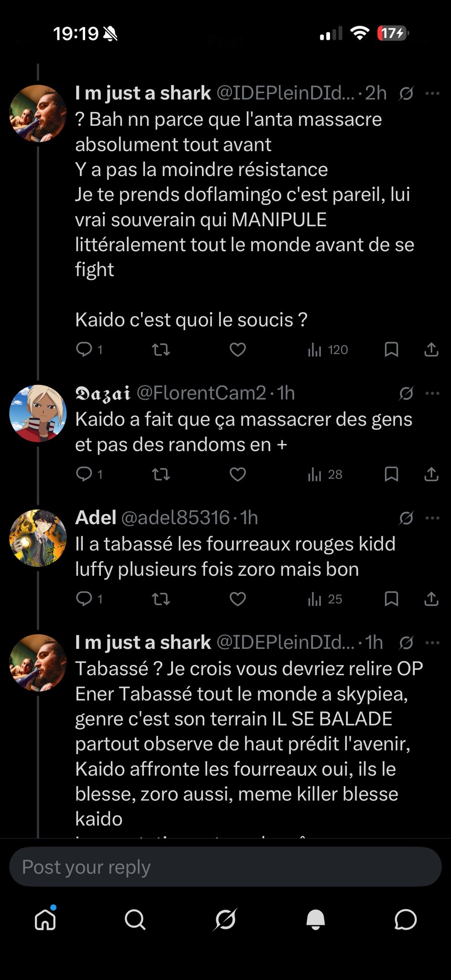451x980 pixels.
Task: Like Adel's reply about fourreaux rouges
Action: tap(238, 599)
